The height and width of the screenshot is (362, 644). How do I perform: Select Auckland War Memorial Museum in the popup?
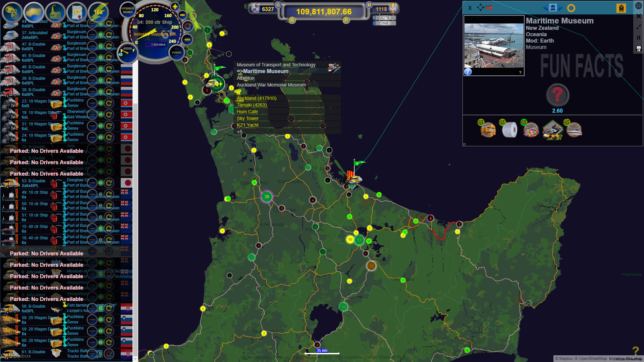(x=272, y=85)
